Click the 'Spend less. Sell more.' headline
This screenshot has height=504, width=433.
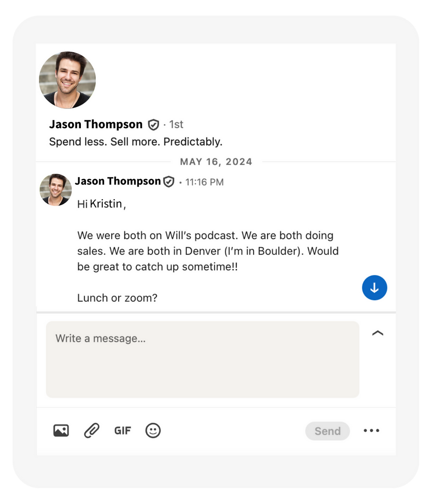(x=135, y=142)
